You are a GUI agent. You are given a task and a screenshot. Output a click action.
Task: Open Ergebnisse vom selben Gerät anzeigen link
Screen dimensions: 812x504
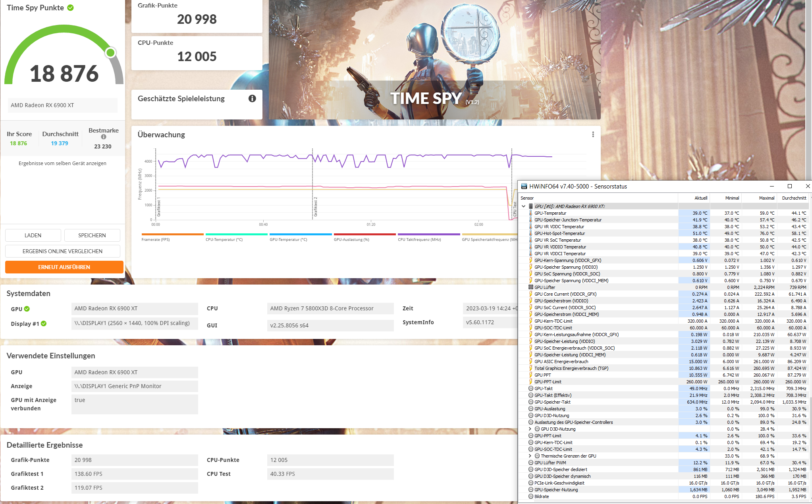pos(62,163)
